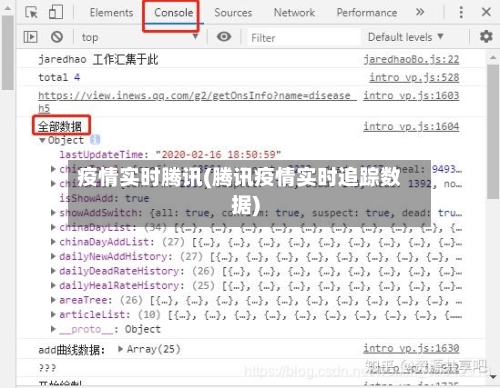Select the ??? log line
The height and width of the screenshot is (388, 500).
pyautogui.click(x=48, y=368)
